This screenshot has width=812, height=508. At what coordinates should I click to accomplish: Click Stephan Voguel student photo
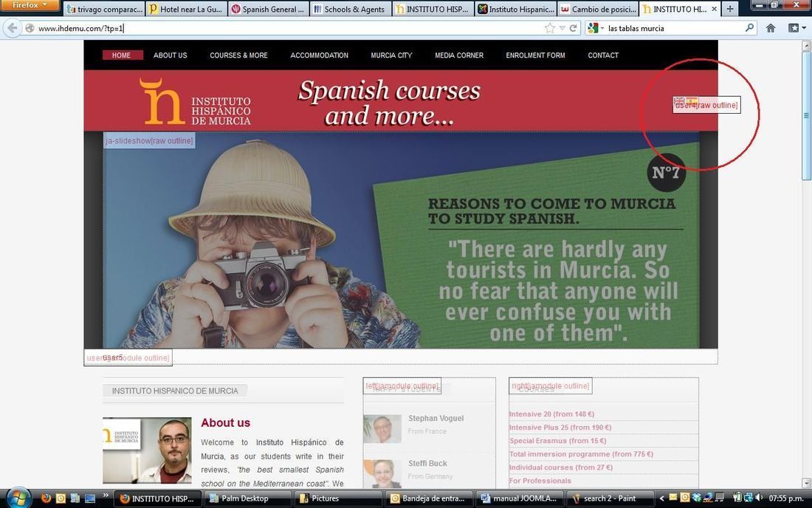coord(382,429)
